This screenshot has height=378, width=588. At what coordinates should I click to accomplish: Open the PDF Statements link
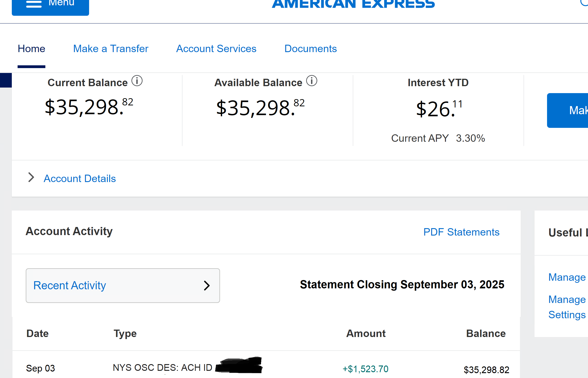(x=461, y=232)
